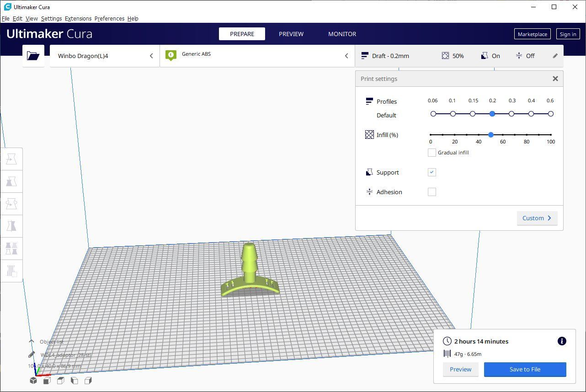Screen dimensions: 586x392
Task: Select the Mirror tool in left toolbar
Action: [11, 226]
